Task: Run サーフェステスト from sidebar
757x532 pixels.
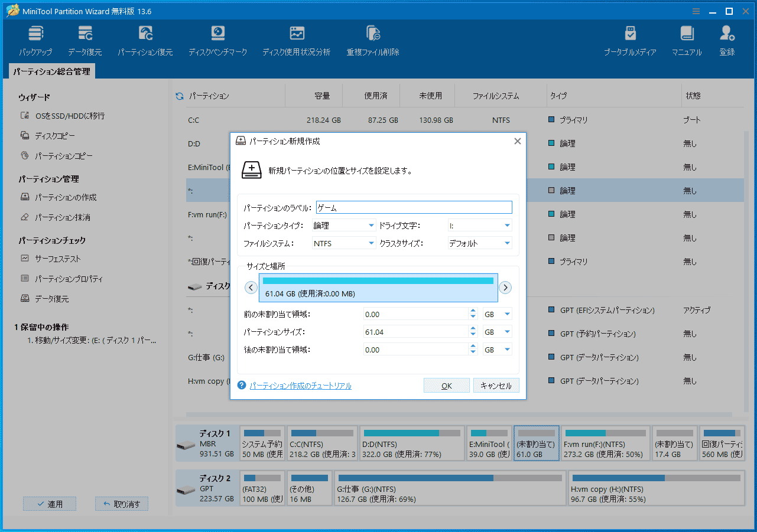Action: (50, 259)
